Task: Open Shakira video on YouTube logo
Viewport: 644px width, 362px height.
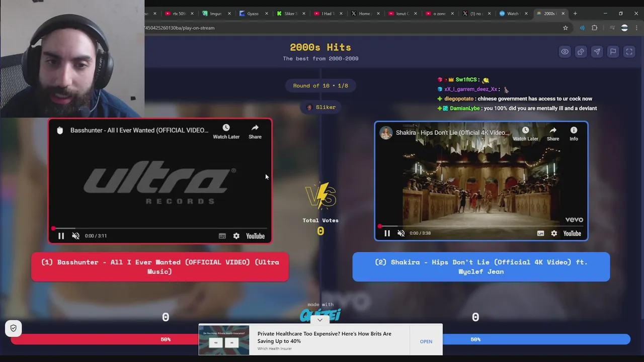Action: [x=572, y=233]
